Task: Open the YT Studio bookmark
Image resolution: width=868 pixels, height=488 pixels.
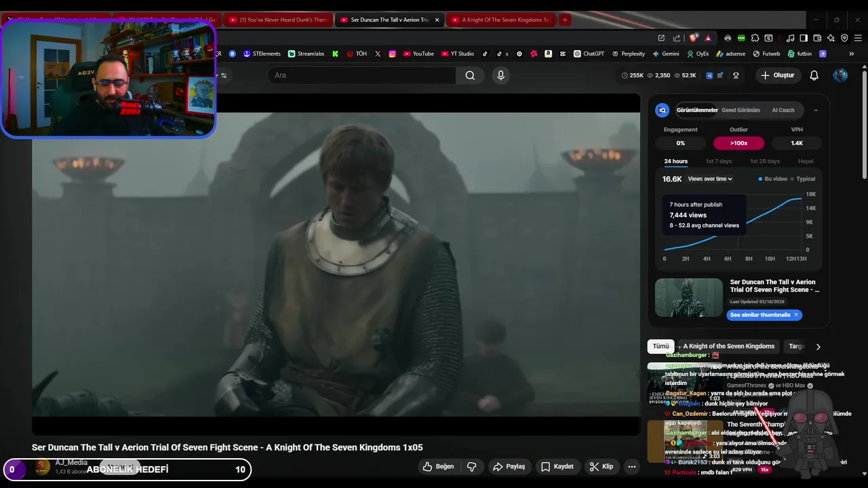Action: click(458, 54)
